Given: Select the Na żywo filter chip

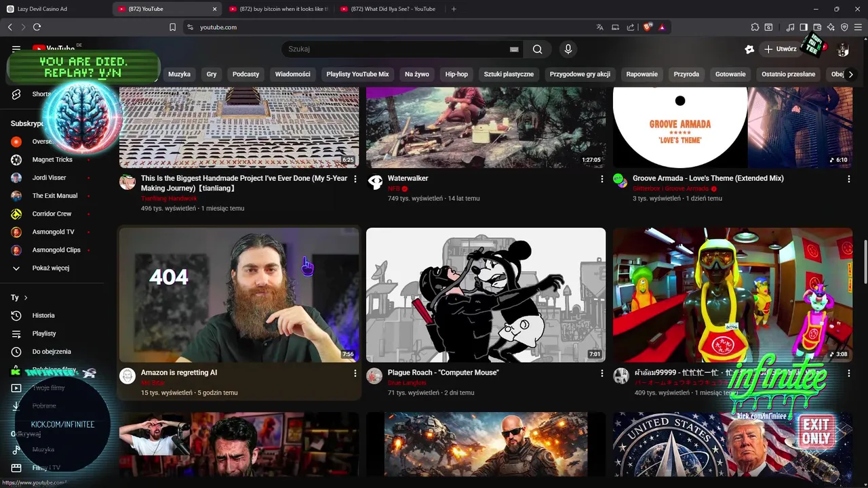Looking at the screenshot, I should tap(417, 74).
